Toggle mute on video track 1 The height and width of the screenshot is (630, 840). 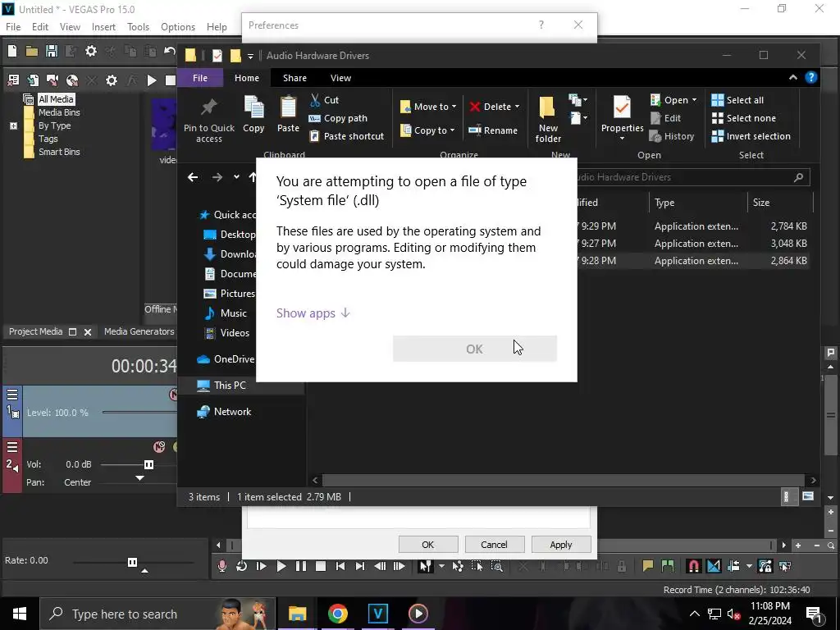[x=173, y=395]
